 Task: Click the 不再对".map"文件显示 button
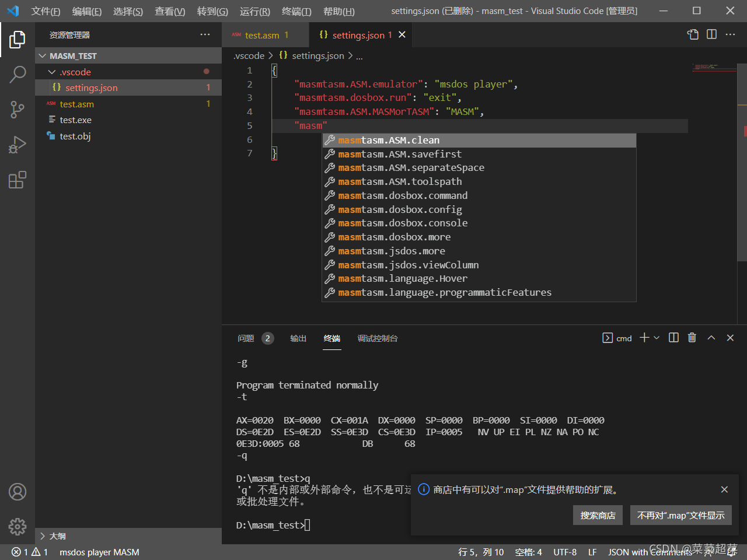(680, 515)
